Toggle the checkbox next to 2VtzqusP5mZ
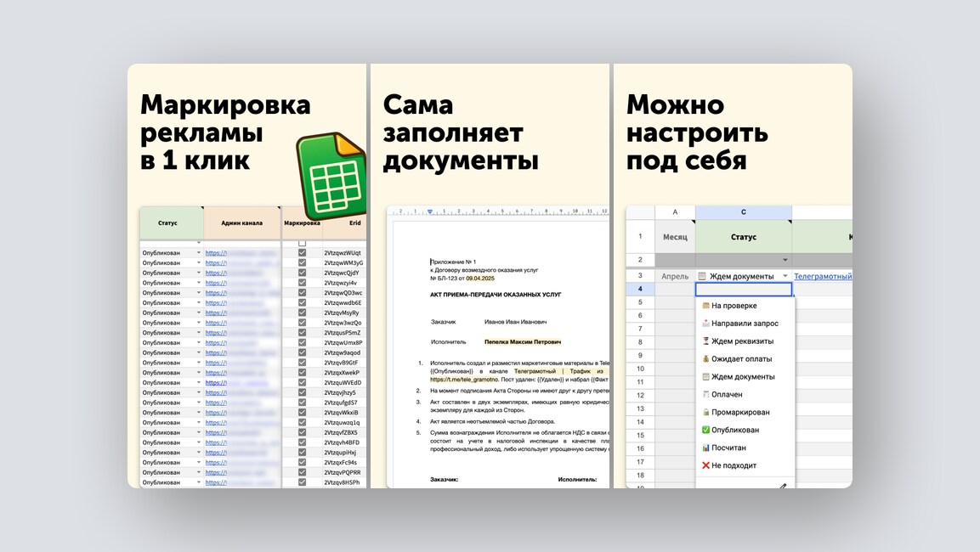This screenshot has width=980, height=552. coord(302,333)
